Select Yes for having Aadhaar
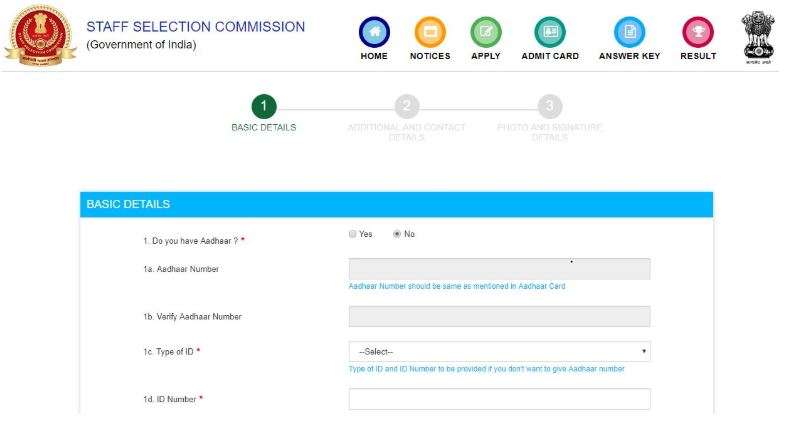This screenshot has width=788, height=425. (352, 234)
